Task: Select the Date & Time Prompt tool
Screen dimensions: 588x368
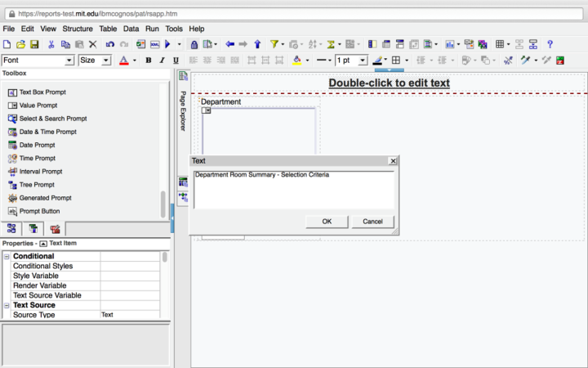Action: coord(47,132)
